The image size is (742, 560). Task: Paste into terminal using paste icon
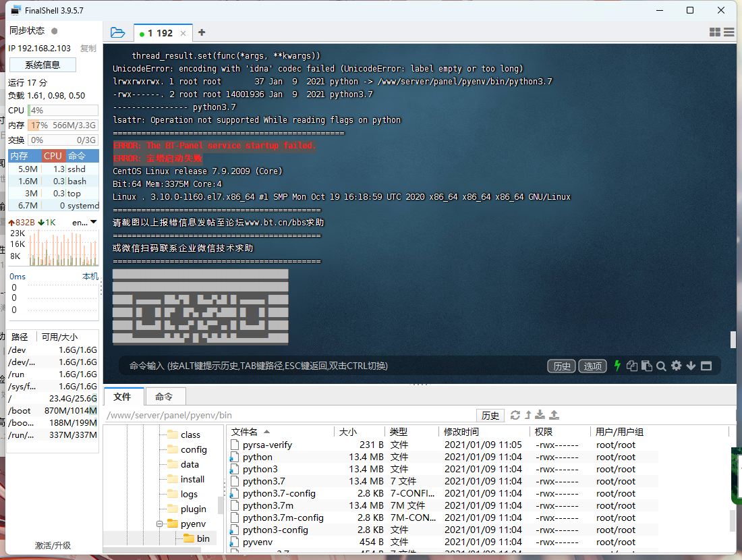[x=646, y=366]
